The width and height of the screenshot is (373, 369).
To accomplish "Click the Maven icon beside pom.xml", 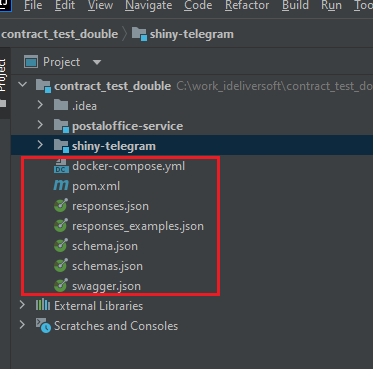I will pos(61,185).
